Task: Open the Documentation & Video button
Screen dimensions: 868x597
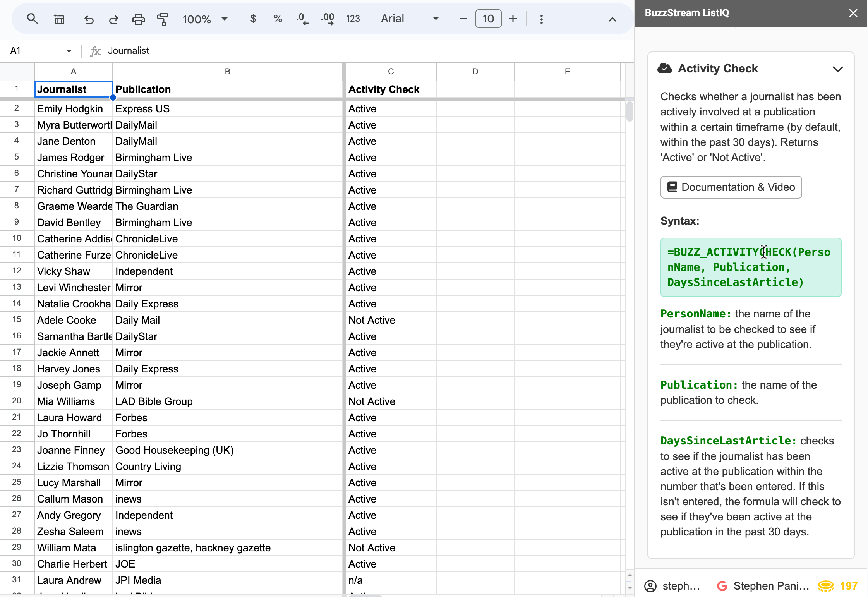Action: (731, 187)
